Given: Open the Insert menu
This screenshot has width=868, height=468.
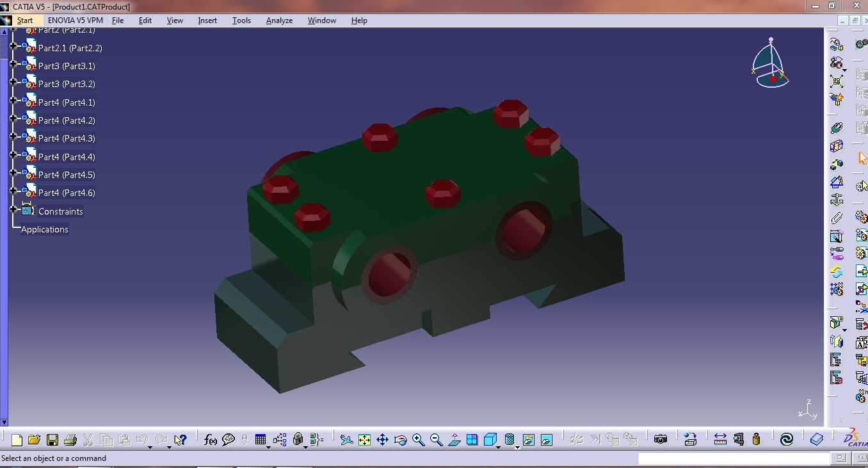Looking at the screenshot, I should (x=207, y=20).
